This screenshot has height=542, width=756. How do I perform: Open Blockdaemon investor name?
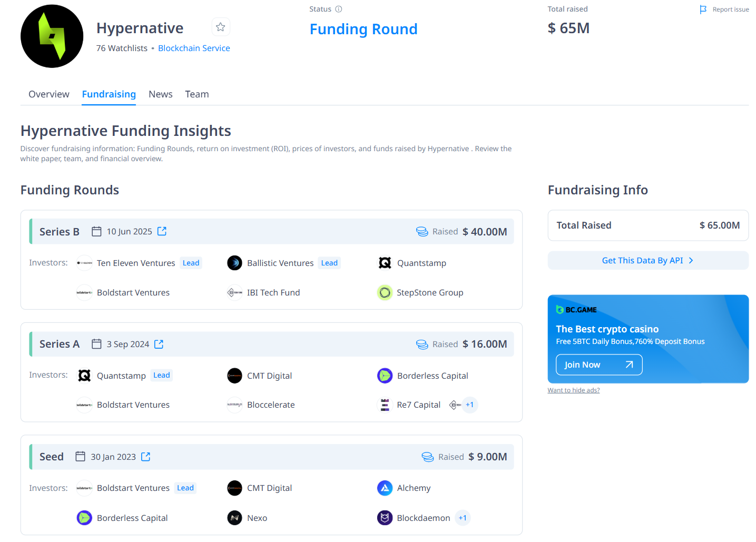(424, 518)
